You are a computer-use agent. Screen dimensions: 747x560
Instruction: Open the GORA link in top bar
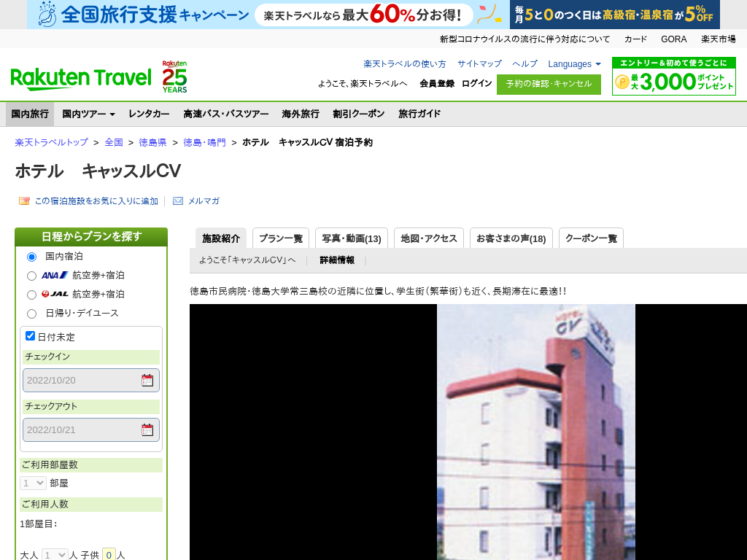pyautogui.click(x=673, y=39)
